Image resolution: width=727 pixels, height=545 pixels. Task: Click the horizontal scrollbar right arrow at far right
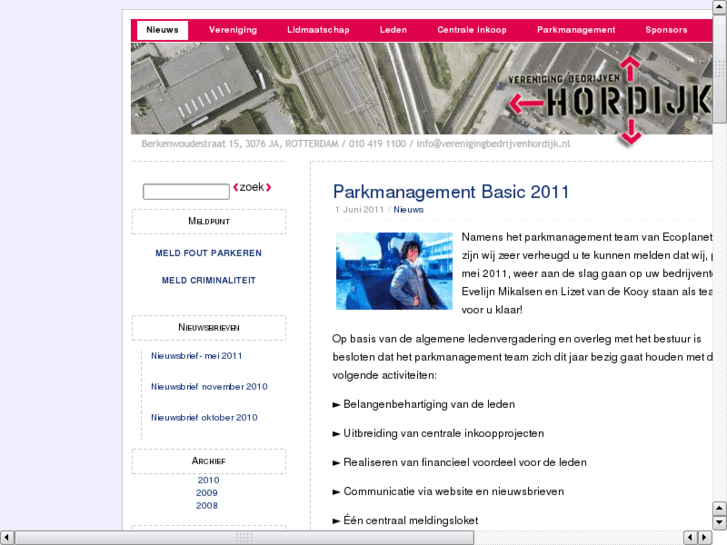(705, 538)
